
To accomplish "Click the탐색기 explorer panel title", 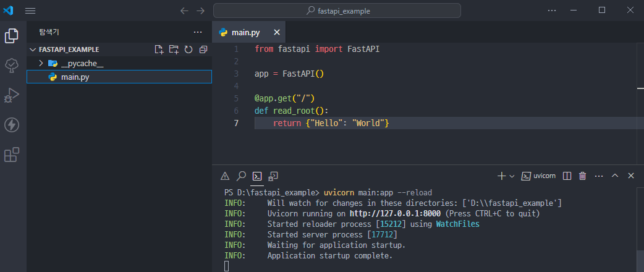I will pos(49,32).
